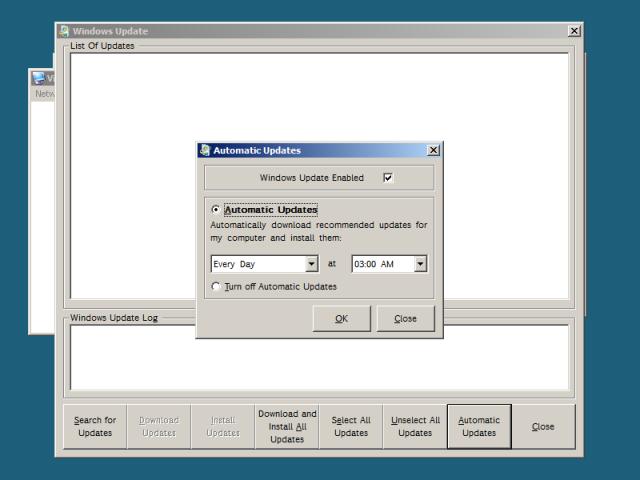Click the 'Windows Update Enabled' label text
Screen dimensions: 640x480
pyautogui.click(x=312, y=178)
